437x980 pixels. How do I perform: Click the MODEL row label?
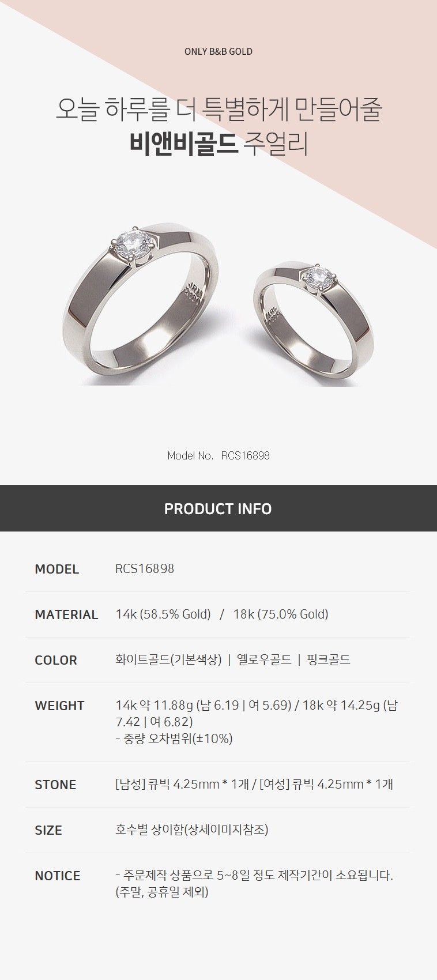(56, 569)
